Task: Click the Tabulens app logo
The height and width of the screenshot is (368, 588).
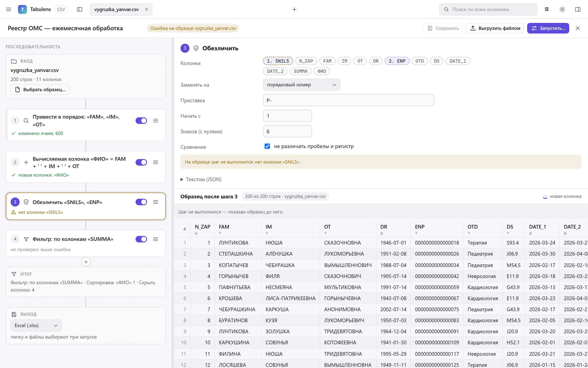Action: pos(22,9)
